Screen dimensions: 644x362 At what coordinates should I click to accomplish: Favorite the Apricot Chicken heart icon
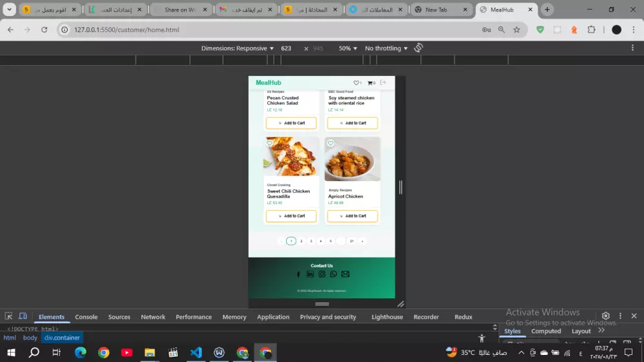coord(330,143)
